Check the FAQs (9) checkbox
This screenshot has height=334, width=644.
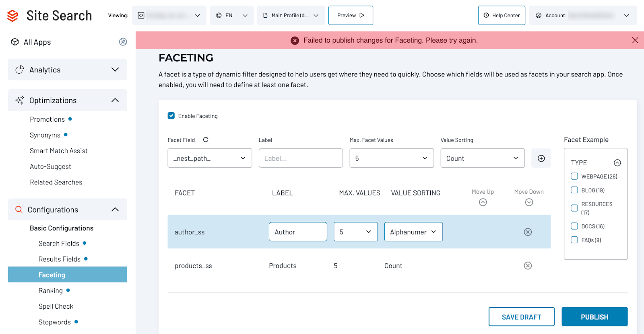(574, 240)
